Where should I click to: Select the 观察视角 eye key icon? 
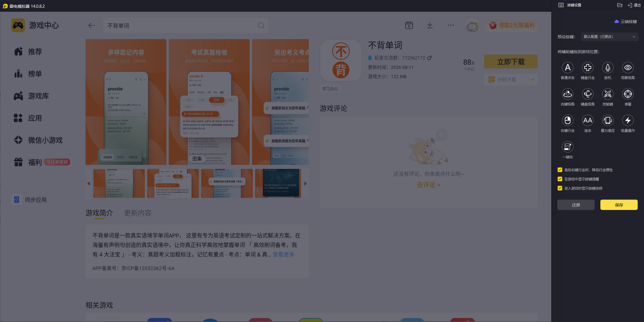(628, 68)
